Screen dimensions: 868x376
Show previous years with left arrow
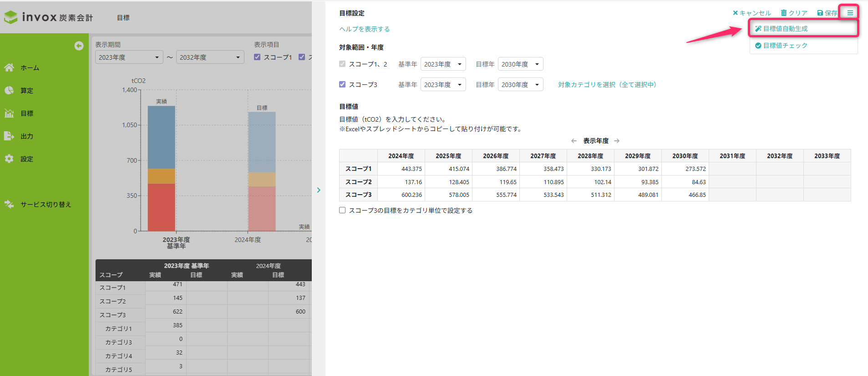(x=574, y=141)
